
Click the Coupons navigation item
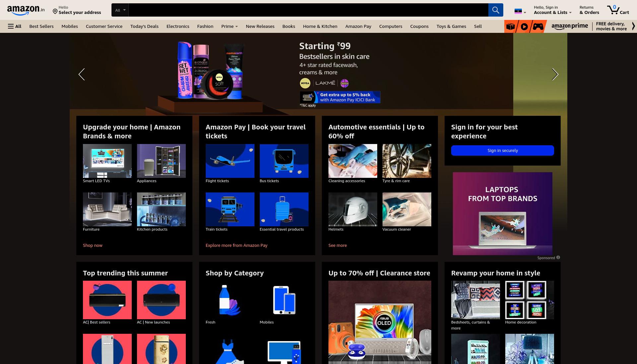tap(419, 26)
